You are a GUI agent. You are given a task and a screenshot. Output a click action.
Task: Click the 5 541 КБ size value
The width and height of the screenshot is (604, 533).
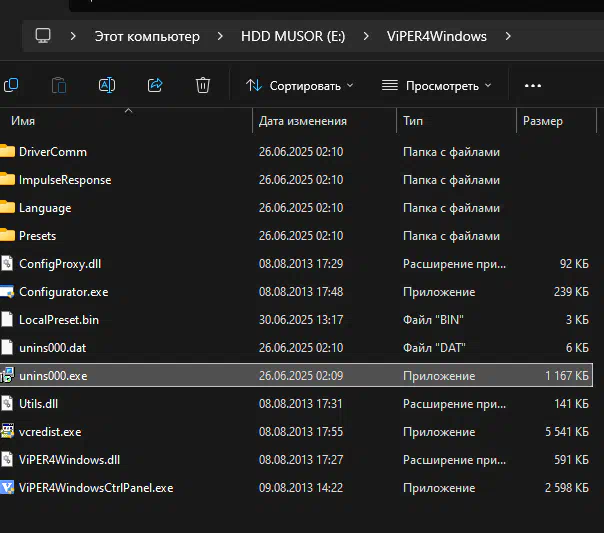click(567, 432)
